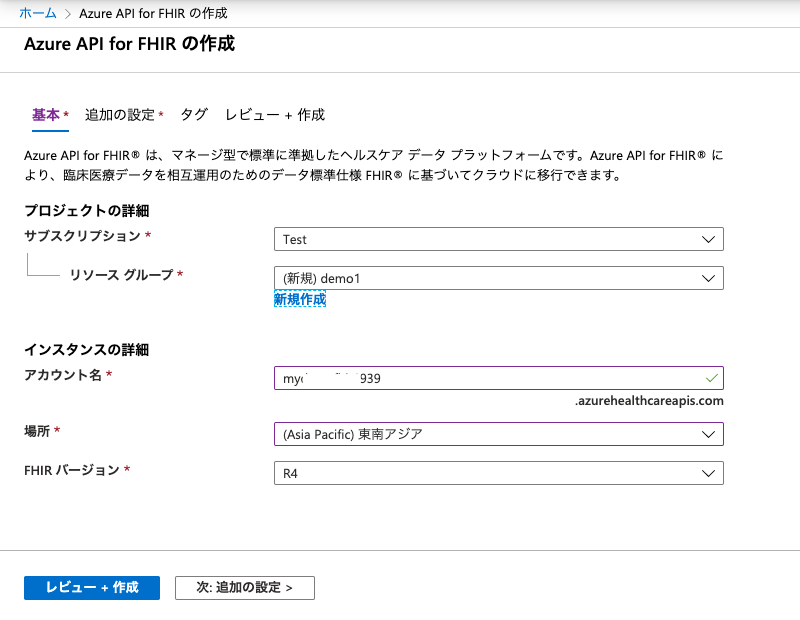Click the 場所 field label
The width and height of the screenshot is (800, 620).
pyautogui.click(x=37, y=431)
